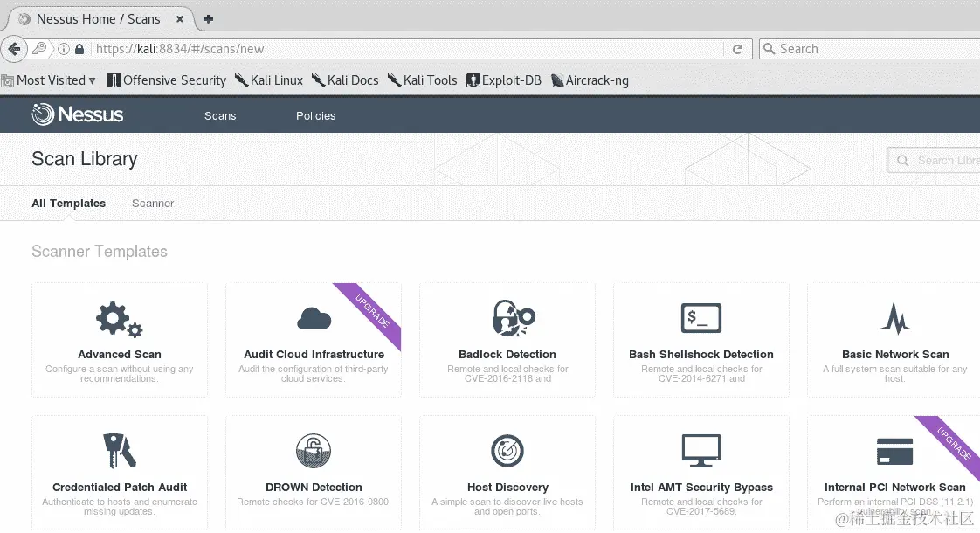Click the Advanced Scan gears icon
Image resolution: width=980 pixels, height=533 pixels.
tap(120, 319)
